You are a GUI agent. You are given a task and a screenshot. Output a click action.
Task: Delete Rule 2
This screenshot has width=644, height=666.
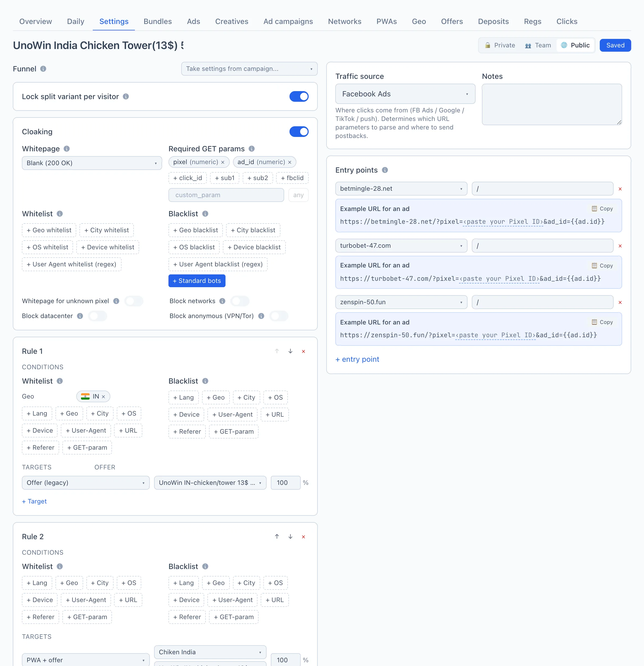304,537
